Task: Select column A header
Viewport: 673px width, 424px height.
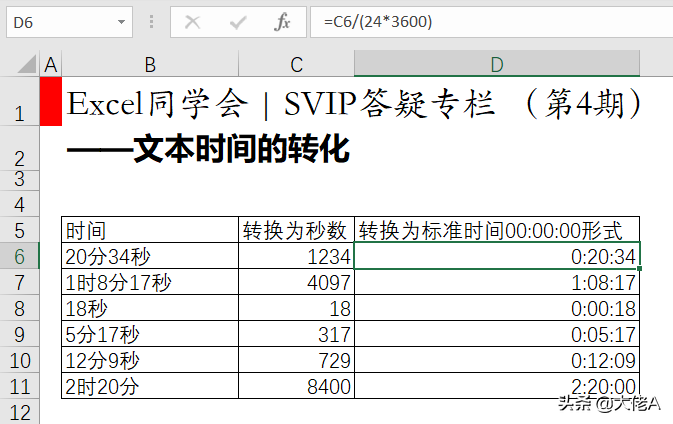Action: (51, 64)
